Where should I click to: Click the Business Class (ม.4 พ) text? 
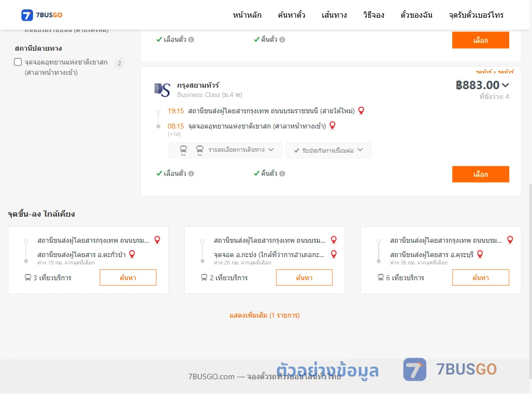click(210, 95)
